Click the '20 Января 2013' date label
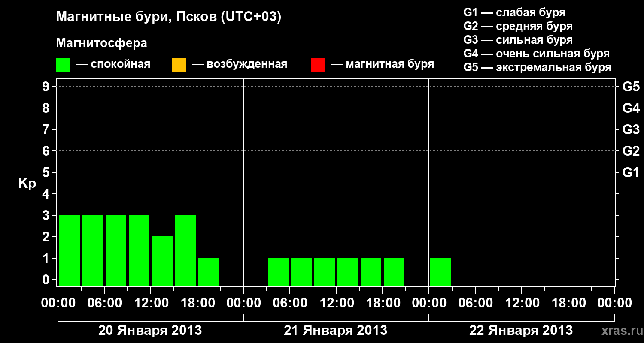Viewport: 644px width, 343px height. point(150,331)
